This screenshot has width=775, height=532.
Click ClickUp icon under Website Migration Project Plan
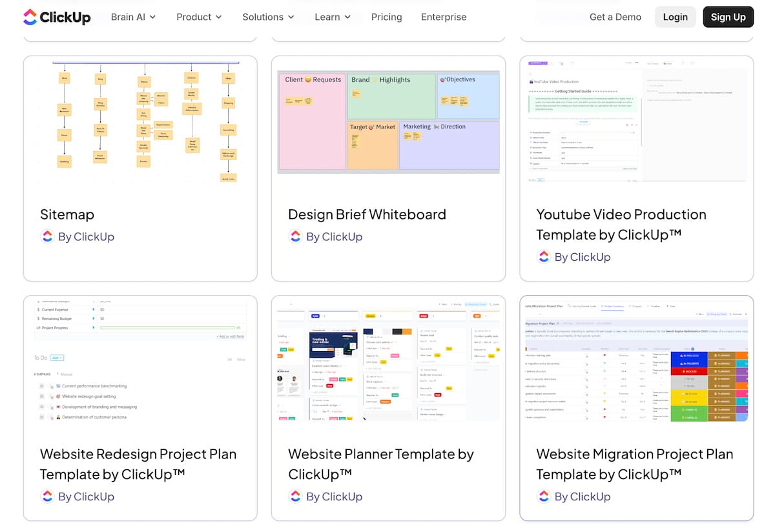(x=544, y=496)
